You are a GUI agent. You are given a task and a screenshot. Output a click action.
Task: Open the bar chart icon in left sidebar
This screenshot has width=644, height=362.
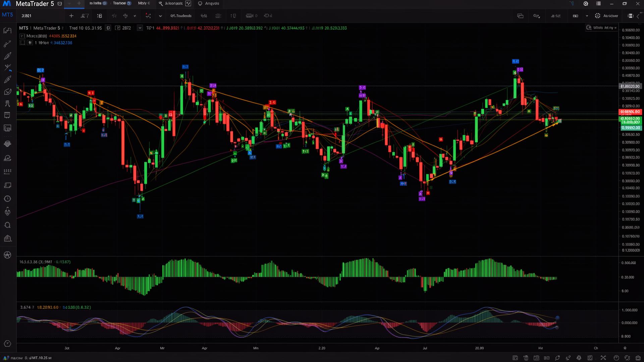[7, 239]
